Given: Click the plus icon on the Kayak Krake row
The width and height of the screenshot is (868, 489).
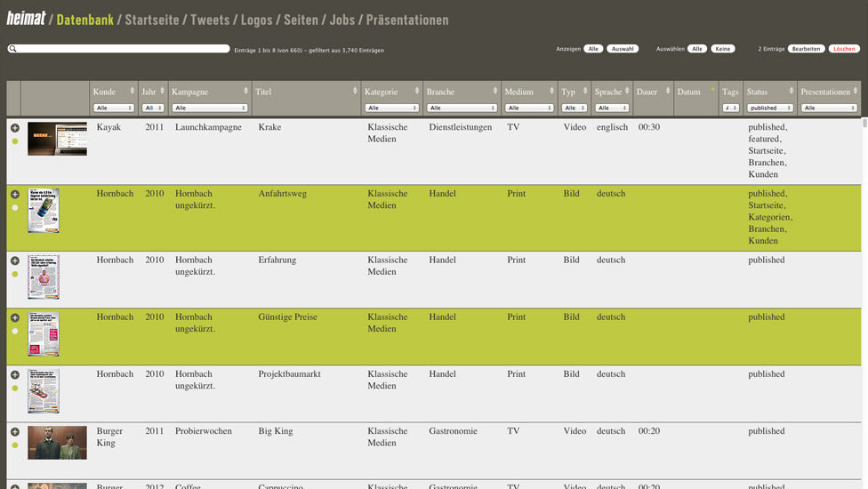Looking at the screenshot, I should coord(15,128).
